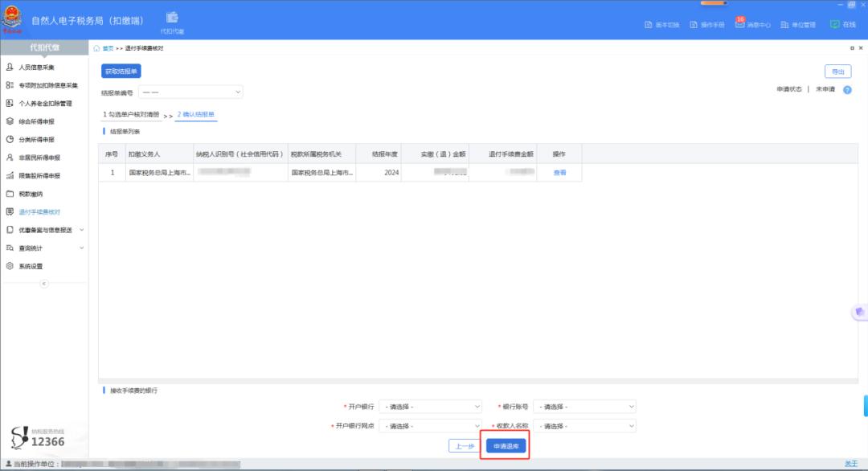Image resolution: width=868 pixels, height=471 pixels.
Task: Switch to step 1 勾选单户核对清册 tab
Action: pyautogui.click(x=131, y=115)
